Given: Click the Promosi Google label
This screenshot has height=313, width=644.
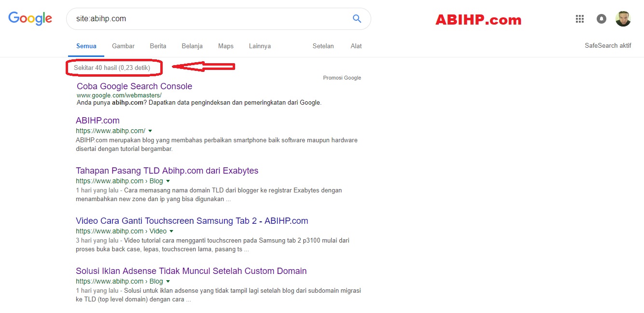Looking at the screenshot, I should pos(342,78).
